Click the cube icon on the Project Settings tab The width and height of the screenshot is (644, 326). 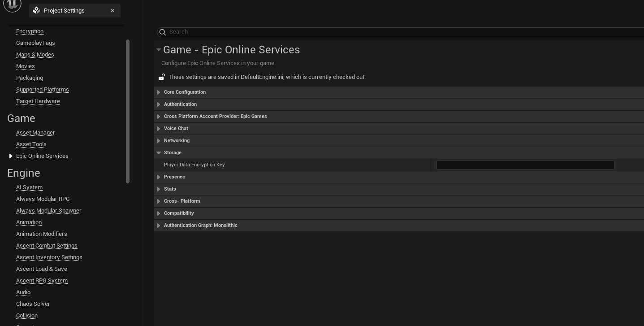pyautogui.click(x=36, y=10)
